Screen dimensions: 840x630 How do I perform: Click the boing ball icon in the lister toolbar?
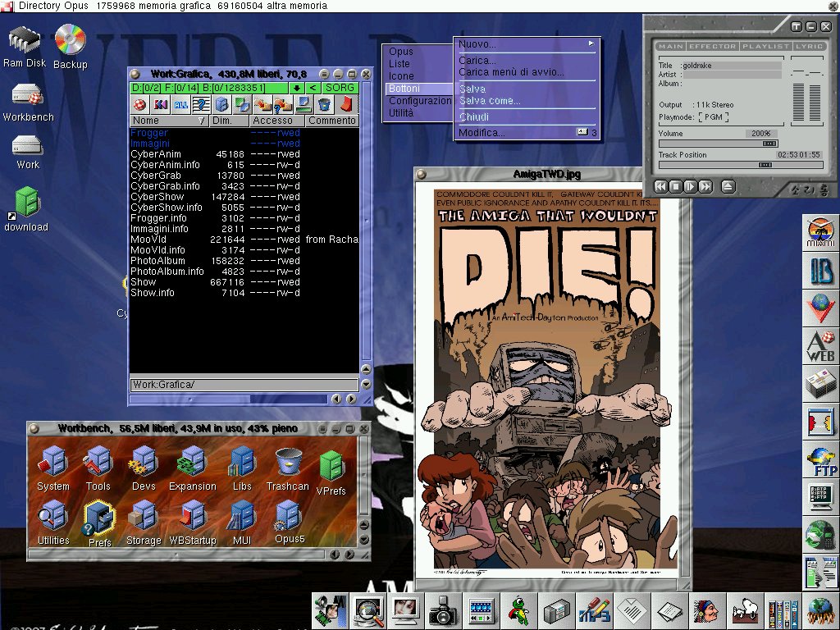[139, 104]
